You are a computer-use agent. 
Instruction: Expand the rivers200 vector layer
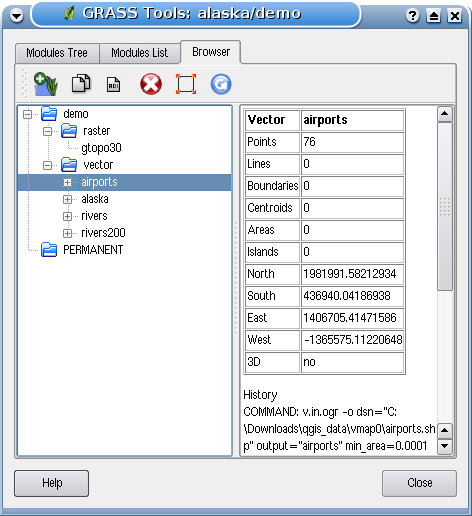[x=67, y=233]
